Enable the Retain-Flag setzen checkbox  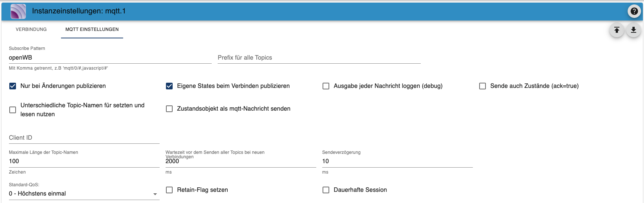click(x=169, y=190)
